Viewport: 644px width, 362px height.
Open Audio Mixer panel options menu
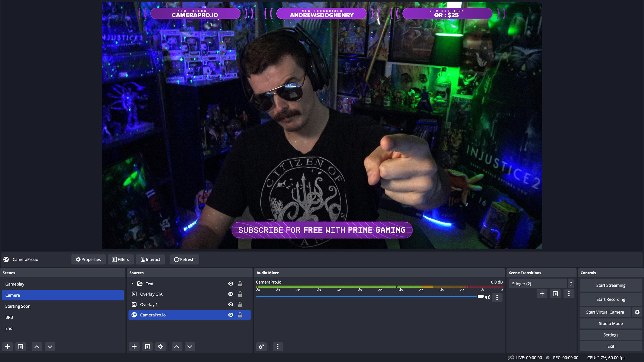tap(277, 347)
